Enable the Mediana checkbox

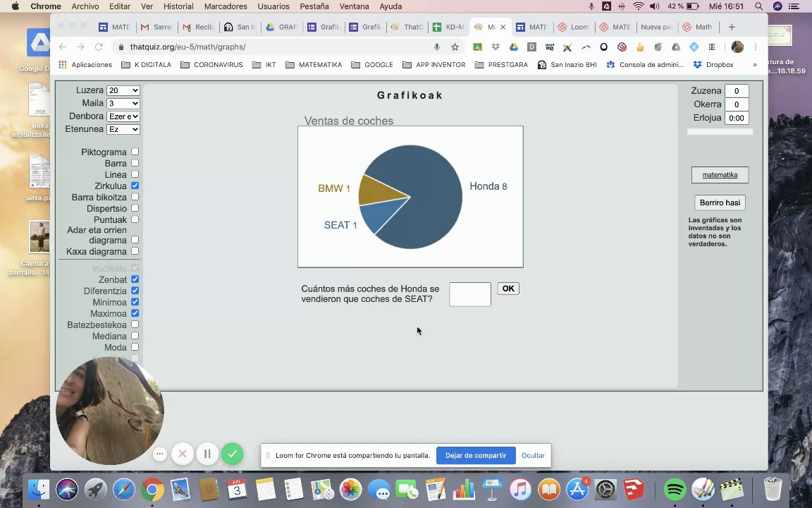(135, 336)
